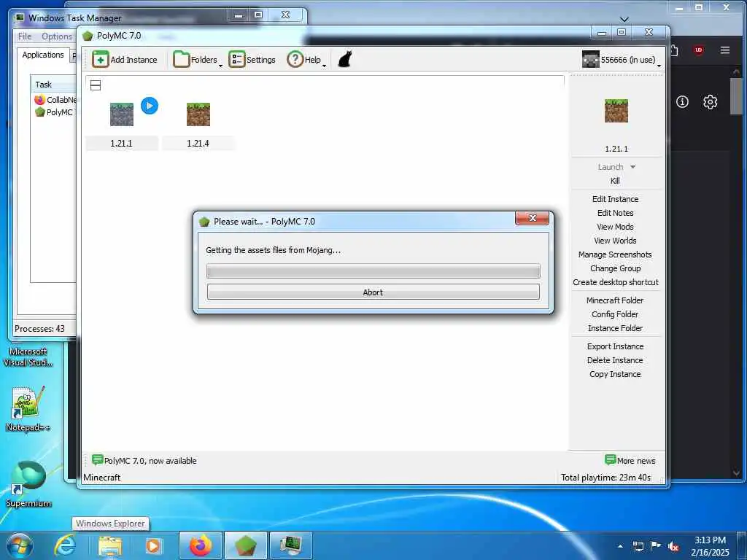Click the Processes: 43 status text
The image size is (747, 560).
[39, 329]
